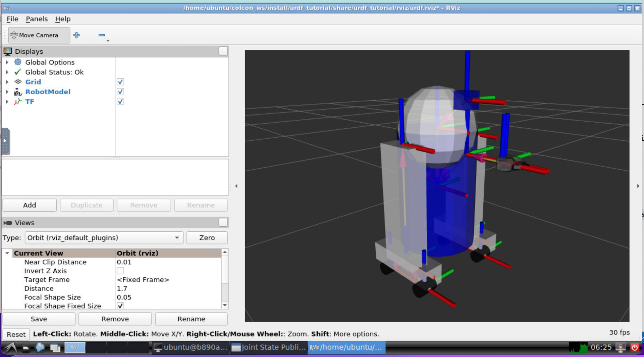Expand the RobotModel display row
Screen dimensions: 644x357
(7, 92)
